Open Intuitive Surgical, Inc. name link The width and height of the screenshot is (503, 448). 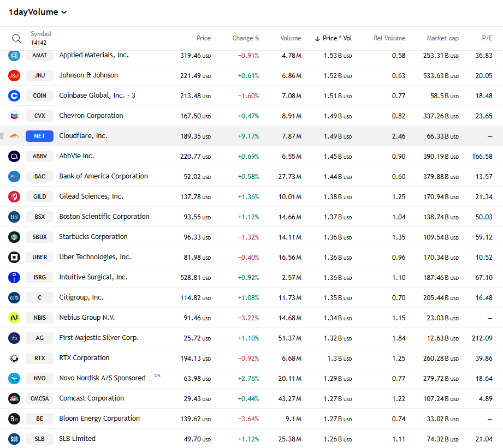[93, 277]
